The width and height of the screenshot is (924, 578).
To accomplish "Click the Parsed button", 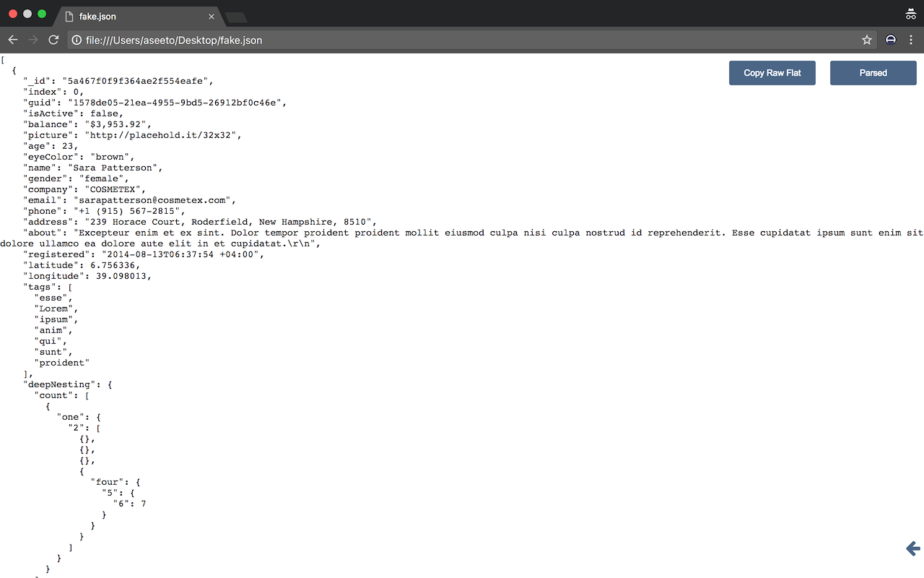I will pos(873,73).
